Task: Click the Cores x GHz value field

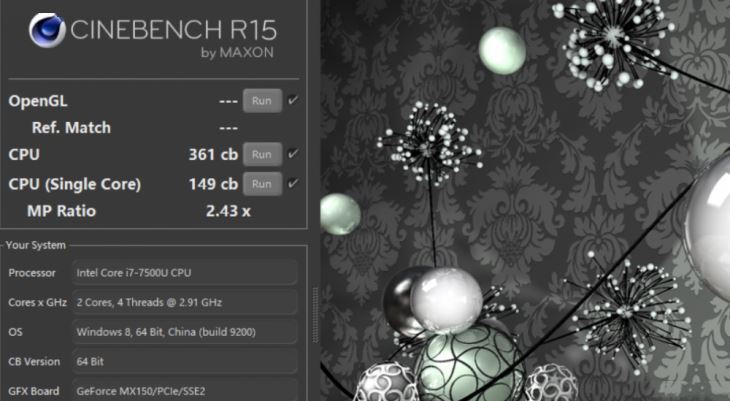Action: click(185, 302)
